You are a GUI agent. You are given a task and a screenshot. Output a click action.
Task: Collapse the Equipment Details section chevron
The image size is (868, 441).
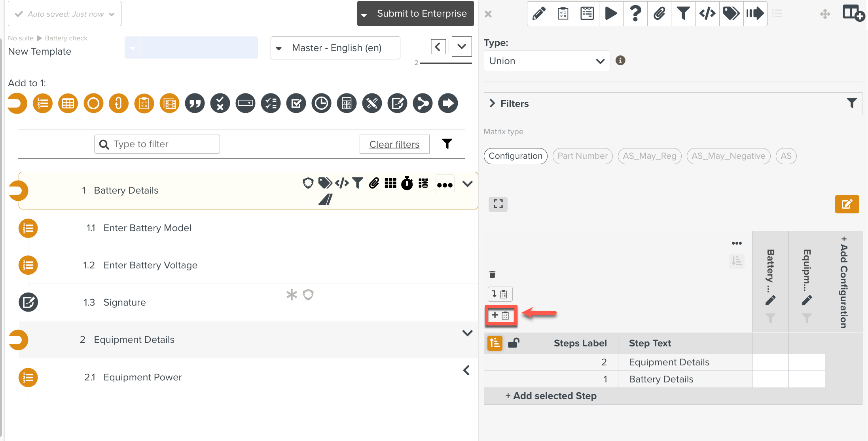(467, 333)
